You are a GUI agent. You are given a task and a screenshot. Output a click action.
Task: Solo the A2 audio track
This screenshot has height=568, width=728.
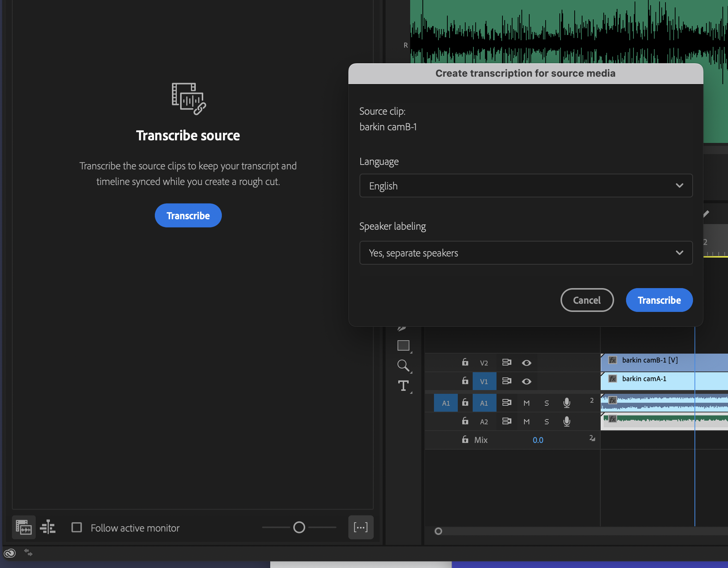point(546,421)
